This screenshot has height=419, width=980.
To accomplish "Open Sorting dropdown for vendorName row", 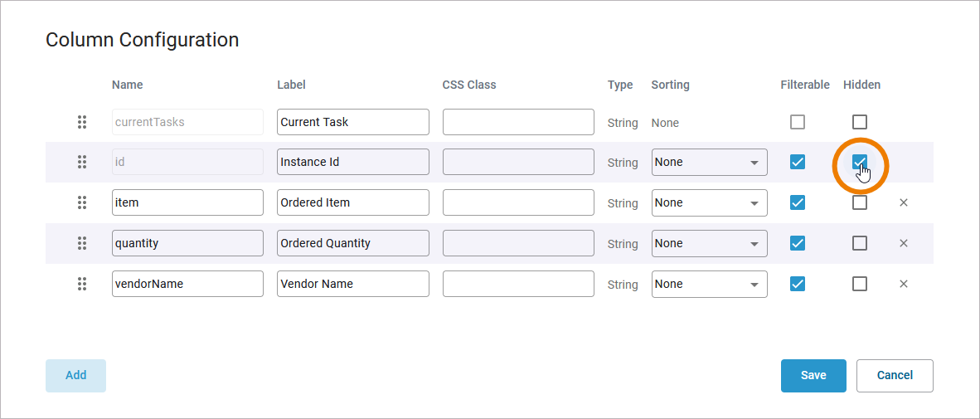I will [709, 284].
